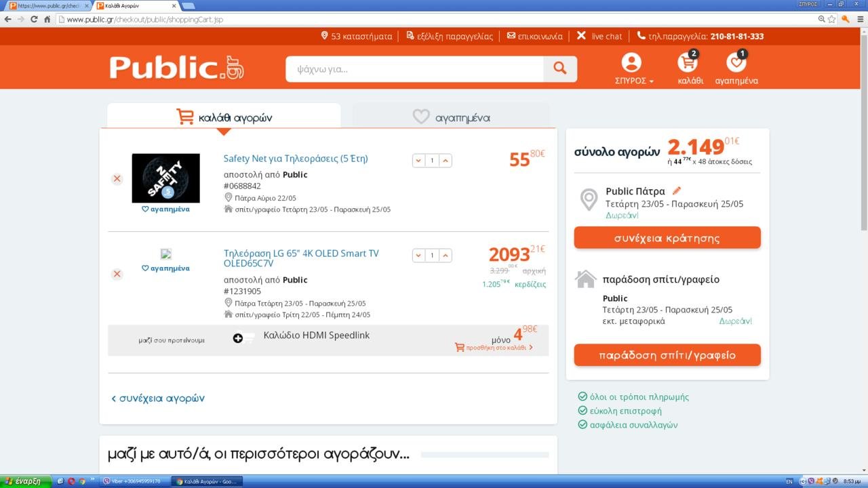The width and height of the screenshot is (868, 488).
Task: Remove LG OLED TV item with red X
Action: pos(117,274)
